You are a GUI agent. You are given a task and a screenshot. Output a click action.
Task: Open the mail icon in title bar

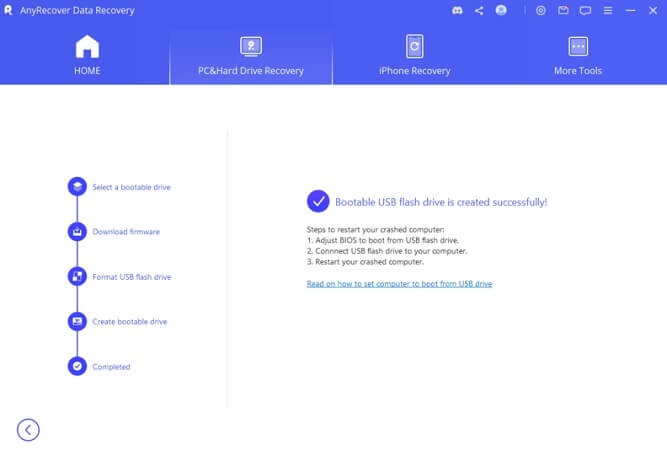(563, 10)
